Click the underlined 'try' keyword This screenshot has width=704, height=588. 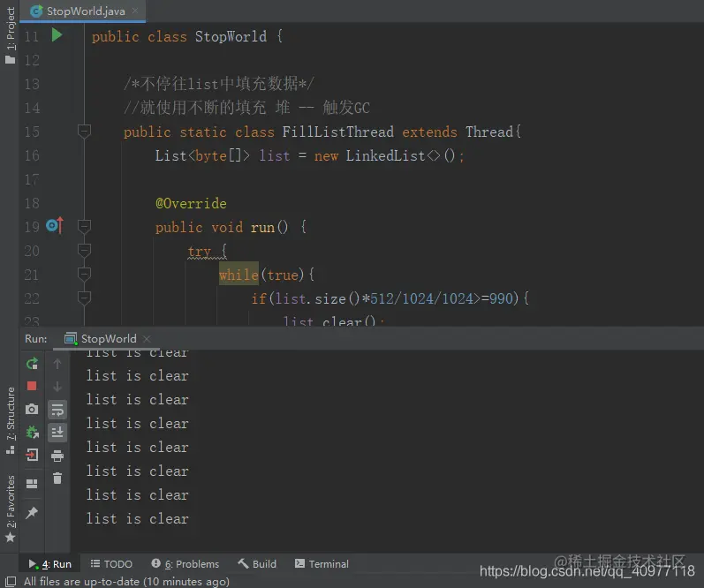coord(200,251)
